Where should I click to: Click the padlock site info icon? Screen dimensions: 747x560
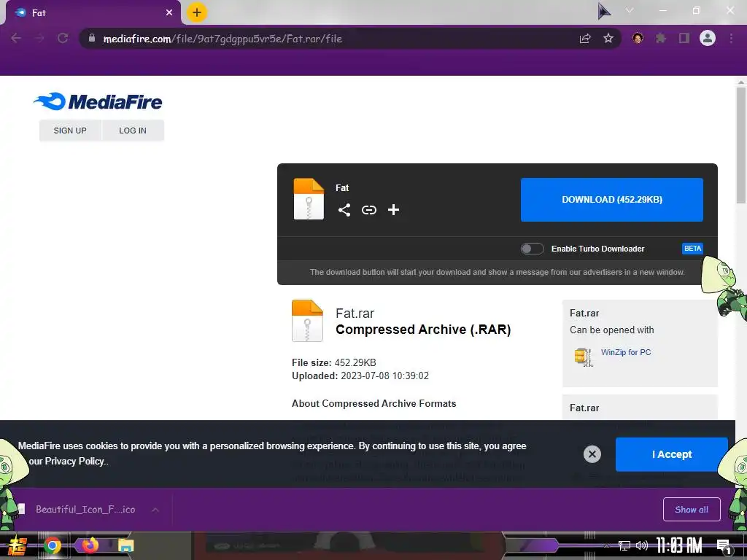pyautogui.click(x=92, y=38)
